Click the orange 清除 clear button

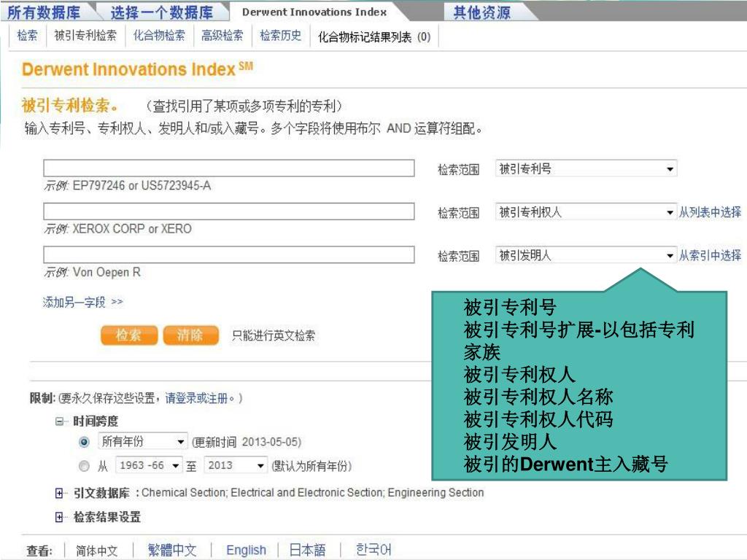point(190,335)
